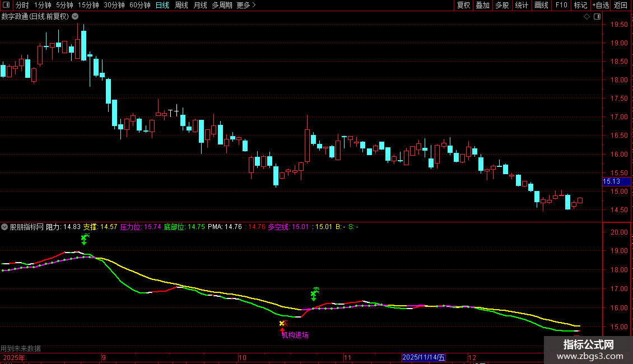633x364 pixels.
Task: Click the 2025年 label on time axis
Action: [x=14, y=357]
